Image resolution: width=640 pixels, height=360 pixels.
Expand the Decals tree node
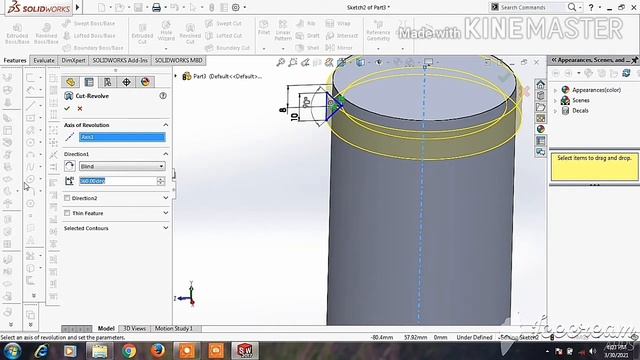tap(555, 111)
